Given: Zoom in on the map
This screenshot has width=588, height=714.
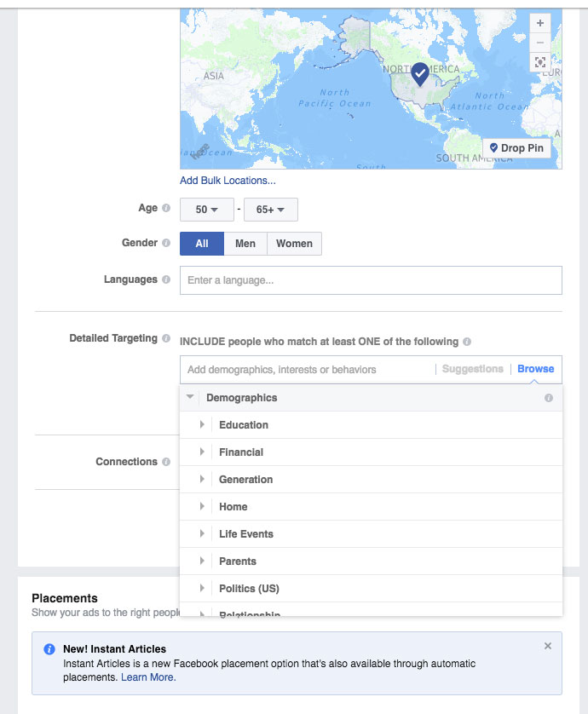Looking at the screenshot, I should pyautogui.click(x=539, y=23).
